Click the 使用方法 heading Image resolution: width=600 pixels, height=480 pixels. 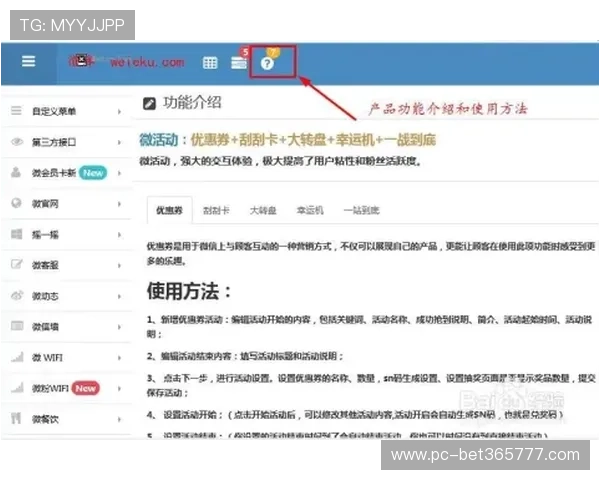click(x=189, y=291)
